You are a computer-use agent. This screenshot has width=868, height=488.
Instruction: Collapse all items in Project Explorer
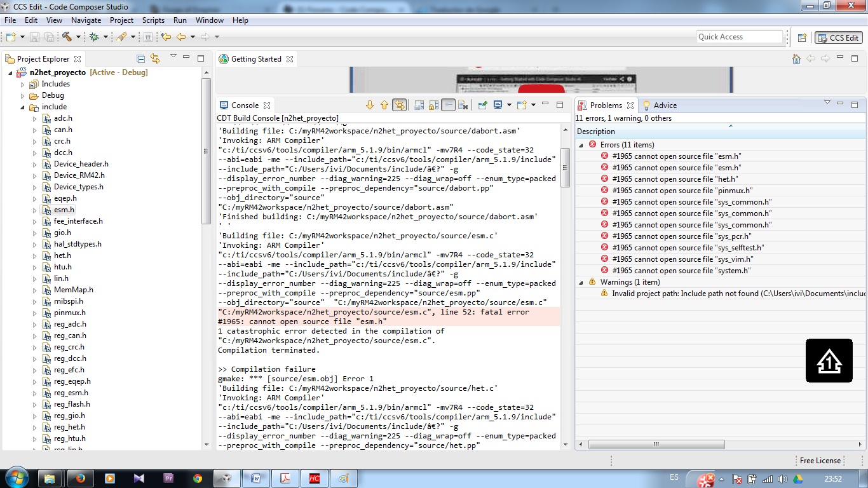pos(141,58)
